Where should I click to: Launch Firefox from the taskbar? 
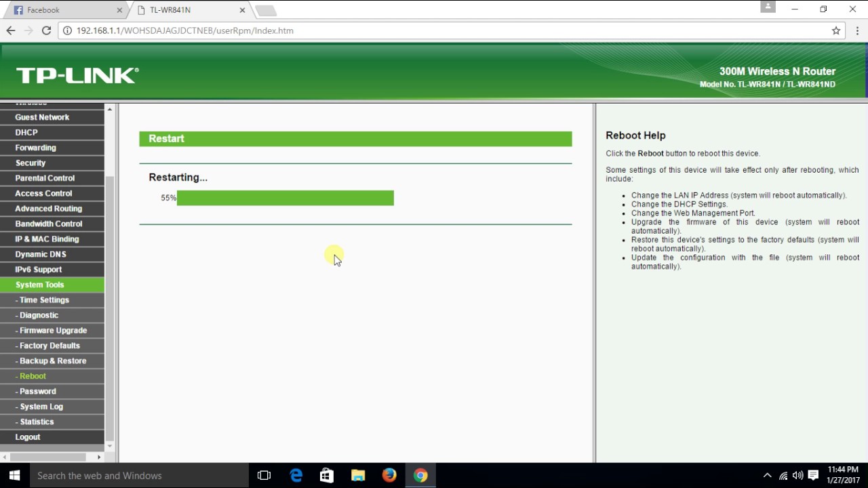(389, 476)
